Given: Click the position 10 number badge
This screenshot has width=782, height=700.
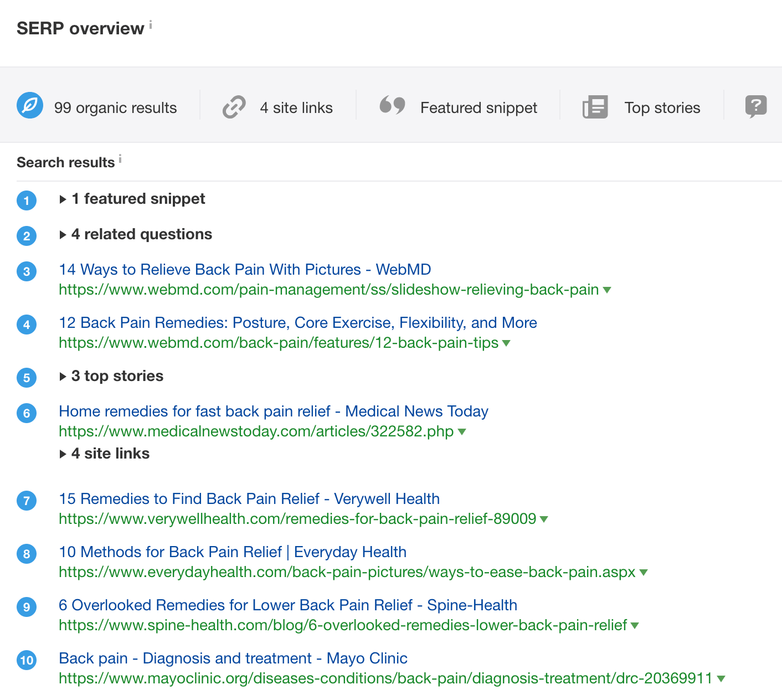Looking at the screenshot, I should click(27, 660).
